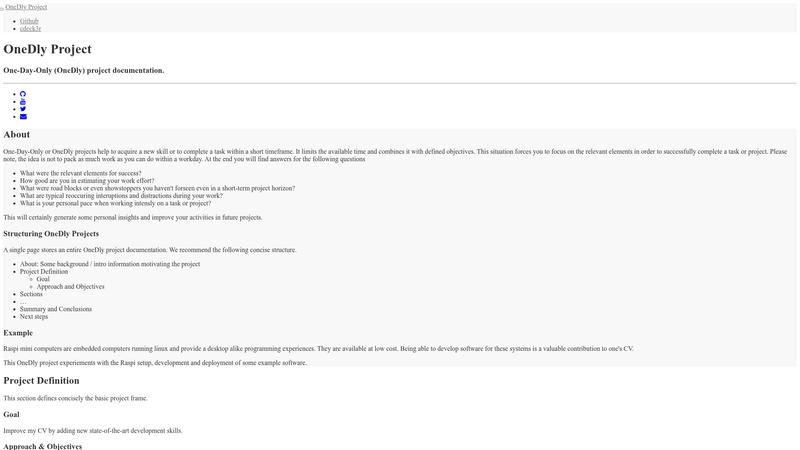Click the Example subheading
The image size is (800, 450).
click(x=18, y=333)
